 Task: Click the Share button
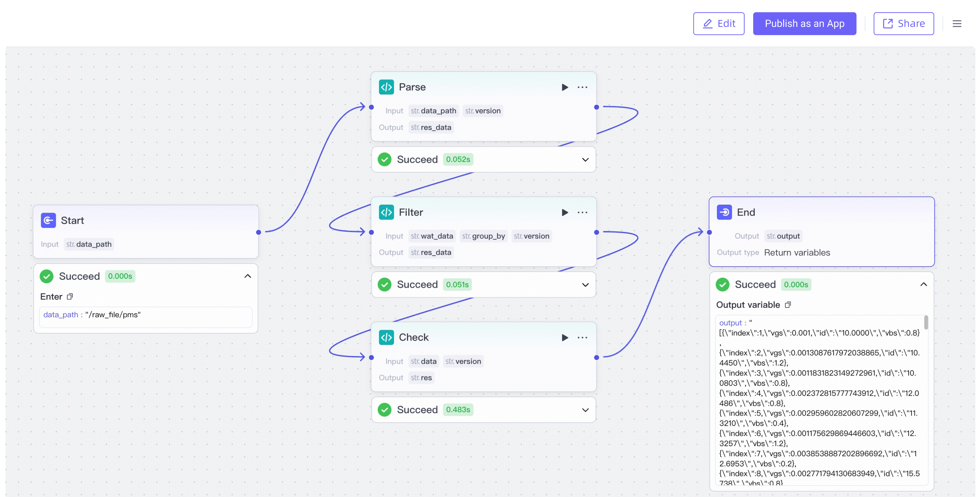(x=903, y=24)
